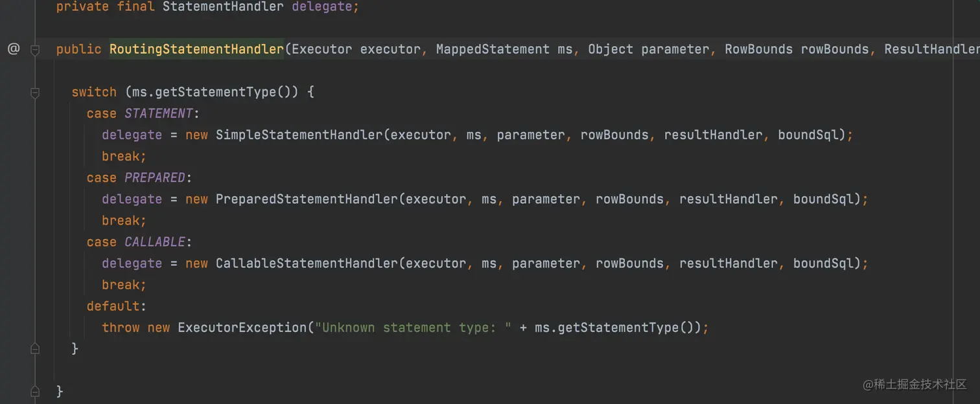This screenshot has height=404, width=980.
Task: Click the RowBounds parameter type
Action: click(x=759, y=49)
